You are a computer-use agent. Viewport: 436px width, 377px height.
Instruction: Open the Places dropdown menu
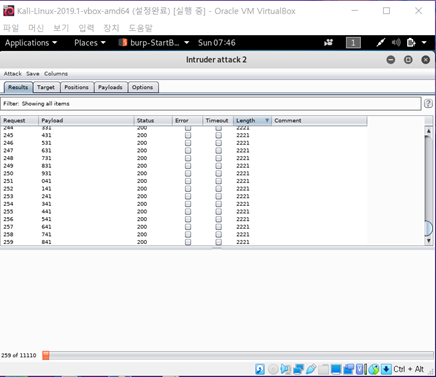tap(90, 43)
